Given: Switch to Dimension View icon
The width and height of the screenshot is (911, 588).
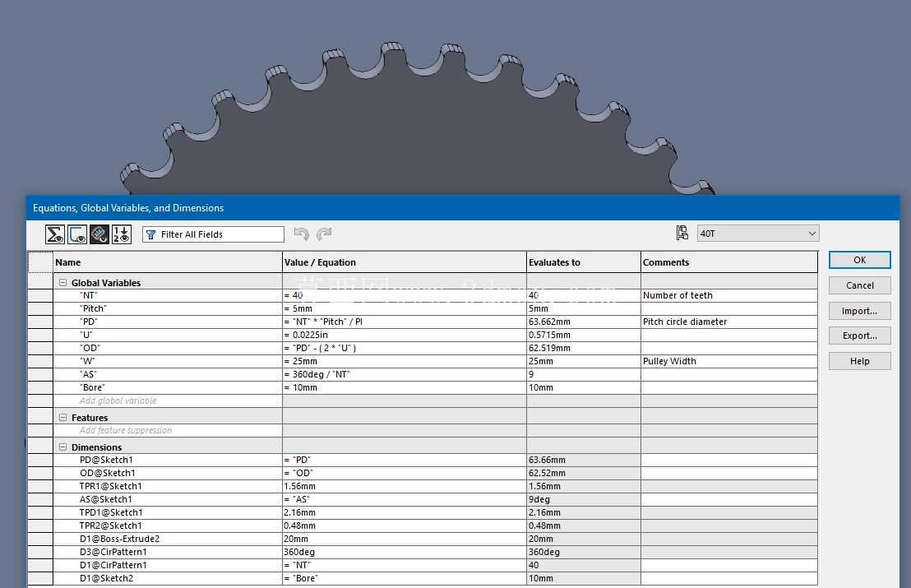Looking at the screenshot, I should pos(99,234).
